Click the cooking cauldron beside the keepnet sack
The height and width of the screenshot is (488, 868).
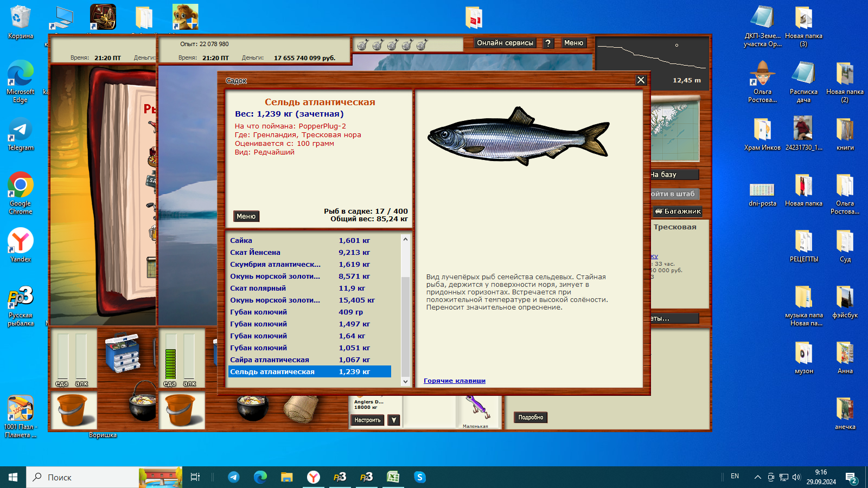coord(253,408)
